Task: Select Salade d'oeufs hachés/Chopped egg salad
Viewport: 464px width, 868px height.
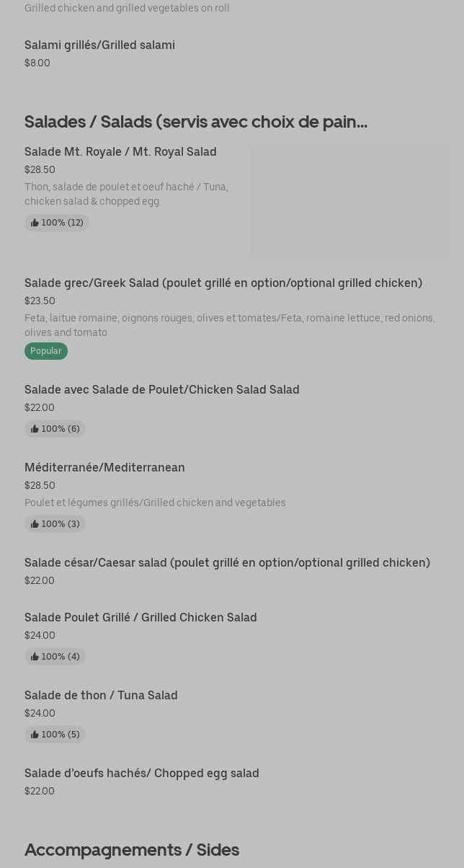Action: [141, 773]
